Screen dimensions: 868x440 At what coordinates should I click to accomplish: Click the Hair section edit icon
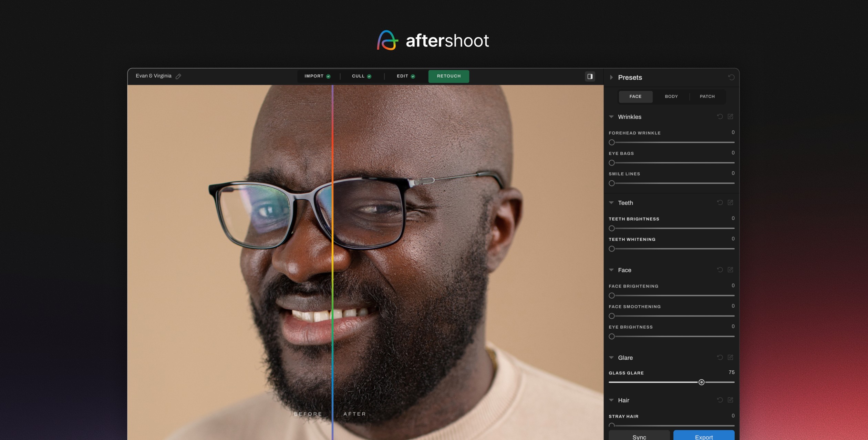tap(730, 400)
